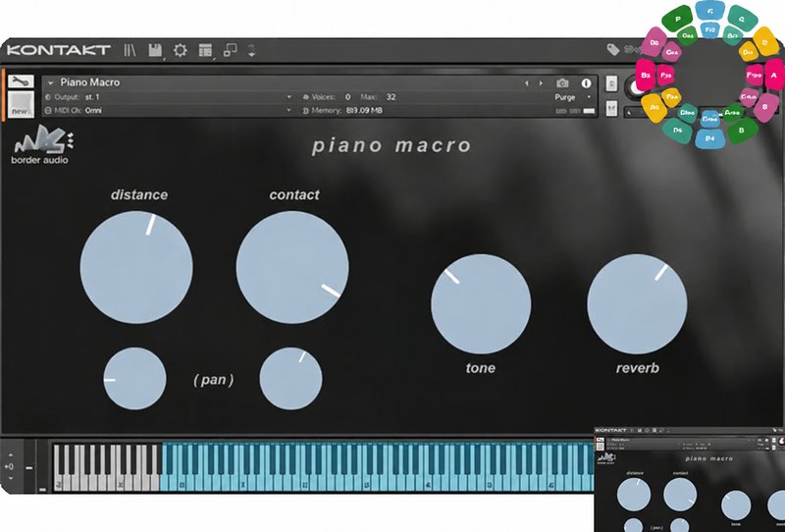Screen dimensions: 785x532
Task: Click the distance knob
Action: tap(136, 267)
